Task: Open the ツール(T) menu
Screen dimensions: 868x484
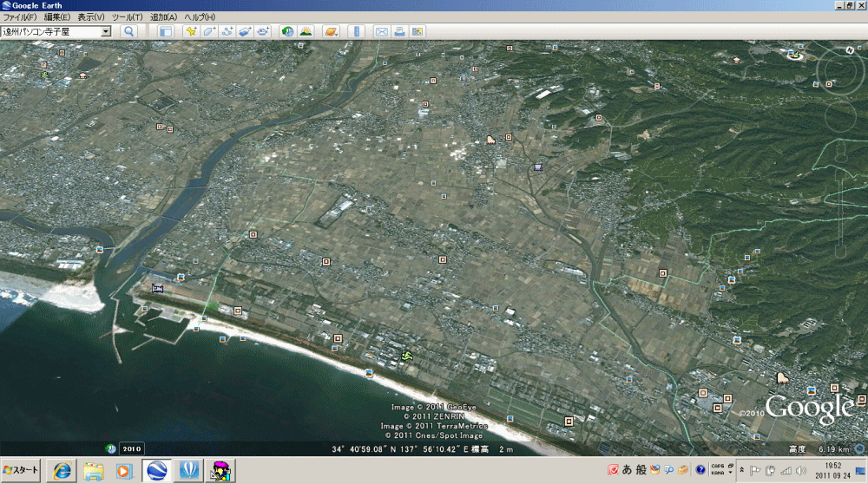Action: (x=128, y=17)
